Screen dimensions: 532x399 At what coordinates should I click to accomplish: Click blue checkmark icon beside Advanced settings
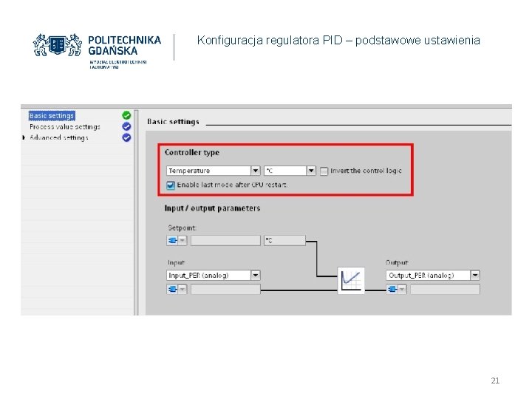tap(126, 137)
